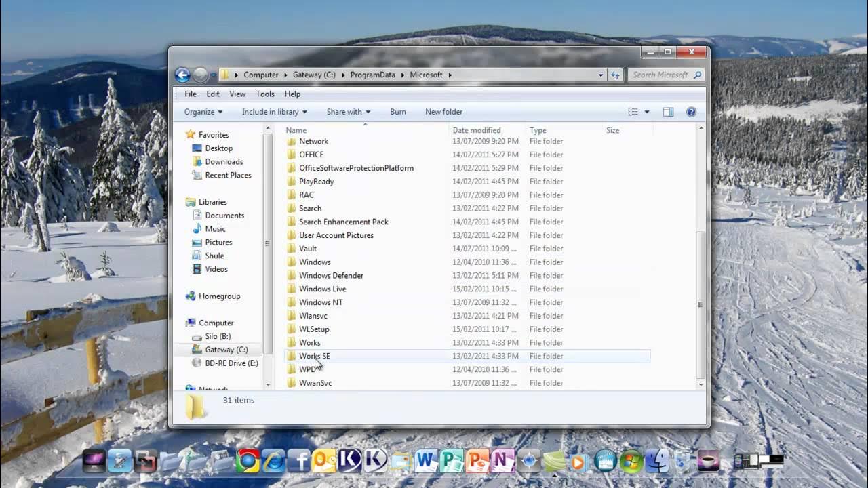Screen dimensions: 868x488
Task: Sort by the Size column header
Action: click(x=612, y=130)
